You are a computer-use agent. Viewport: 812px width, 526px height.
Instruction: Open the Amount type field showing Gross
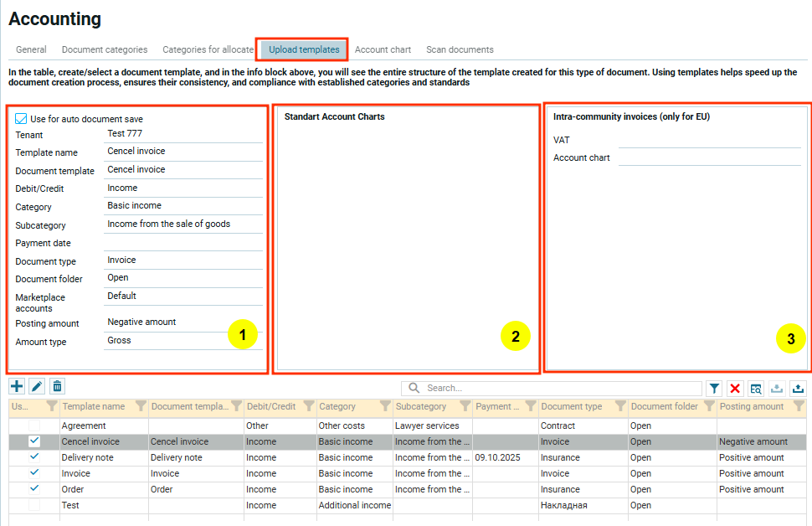click(x=182, y=341)
